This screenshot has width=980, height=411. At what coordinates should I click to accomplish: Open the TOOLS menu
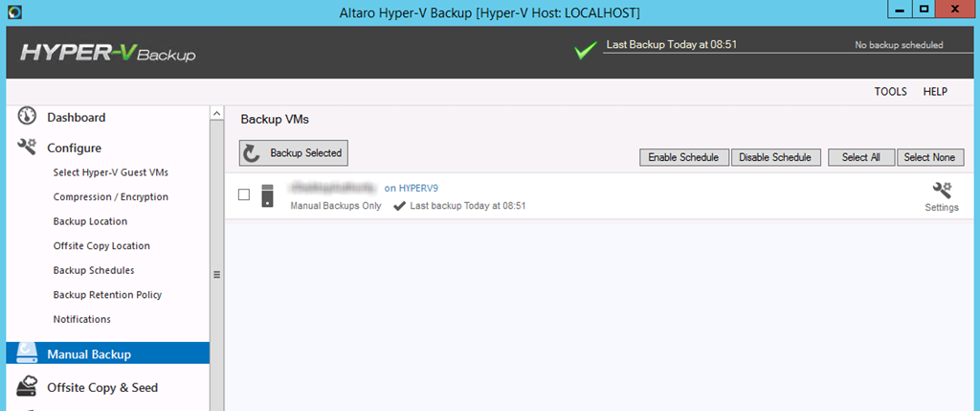tap(891, 92)
